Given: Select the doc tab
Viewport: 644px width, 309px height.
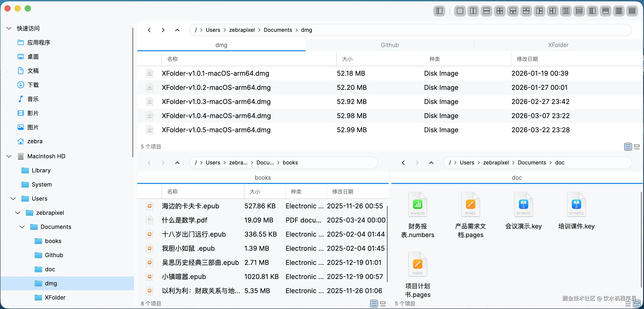Looking at the screenshot, I should [x=517, y=178].
